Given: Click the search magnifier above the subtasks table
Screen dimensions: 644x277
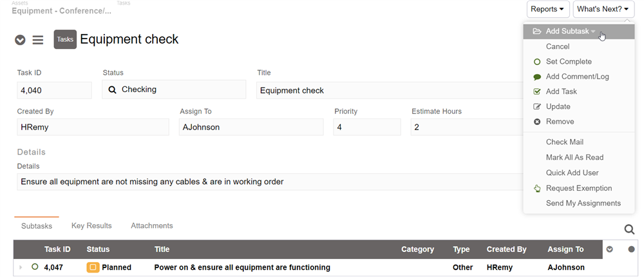Looking at the screenshot, I should coord(629,229).
